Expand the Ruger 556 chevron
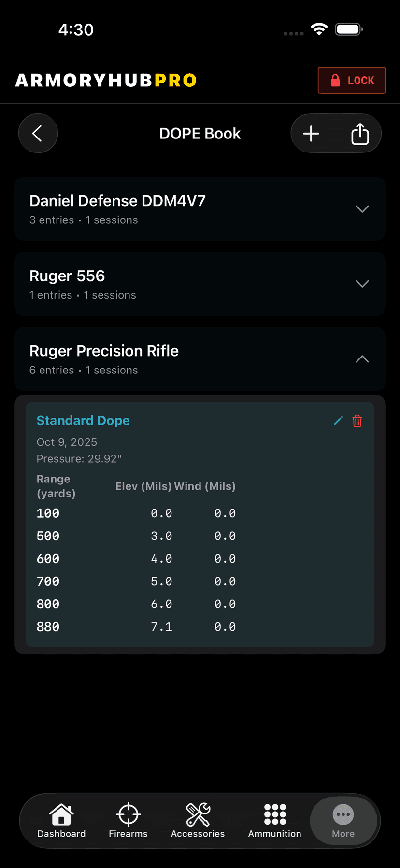400x868 pixels. click(362, 284)
